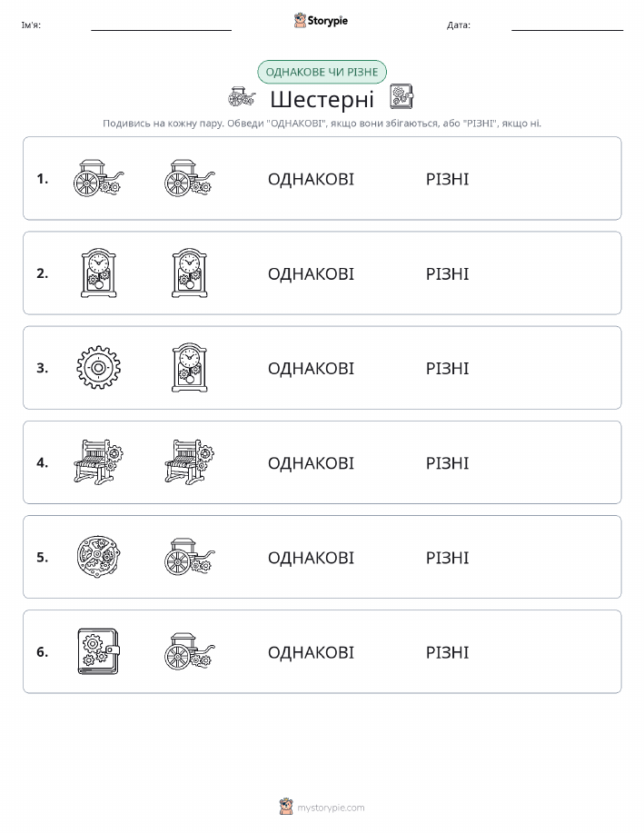Select ОДНАКОВІ for pair 4
This screenshot has height=833, width=644.
pos(311,462)
